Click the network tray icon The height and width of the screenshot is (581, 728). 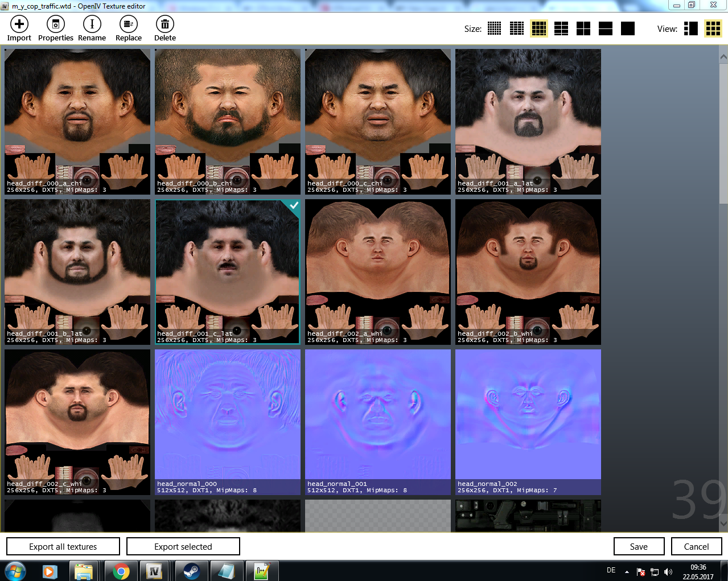tap(655, 572)
